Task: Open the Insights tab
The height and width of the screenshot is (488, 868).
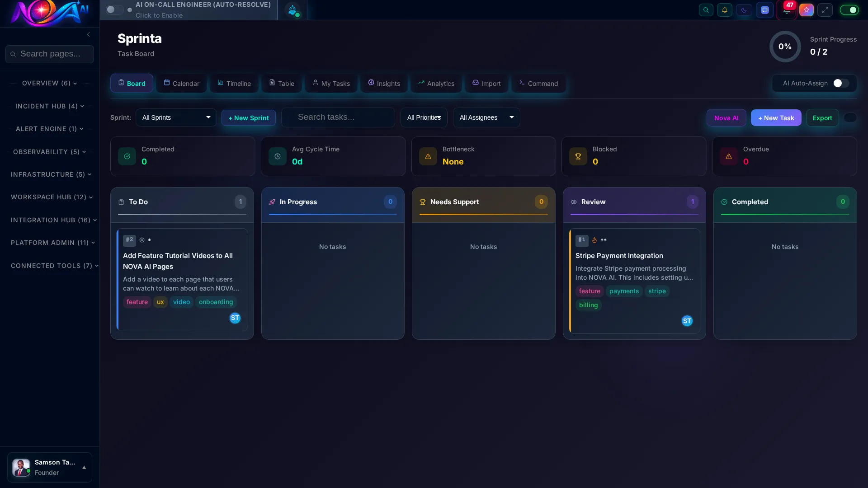Action: pyautogui.click(x=384, y=83)
